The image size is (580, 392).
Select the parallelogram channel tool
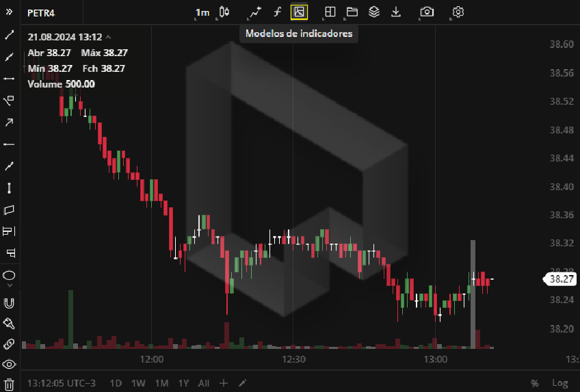(x=10, y=210)
